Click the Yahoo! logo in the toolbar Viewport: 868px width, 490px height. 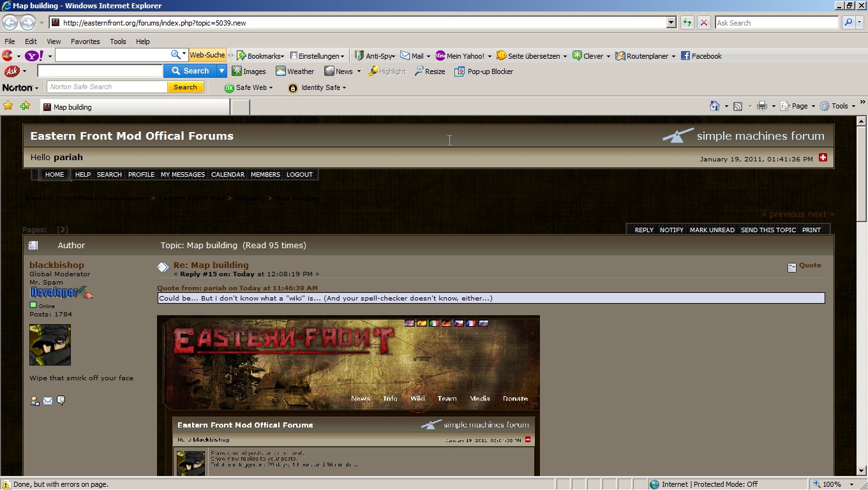34,56
